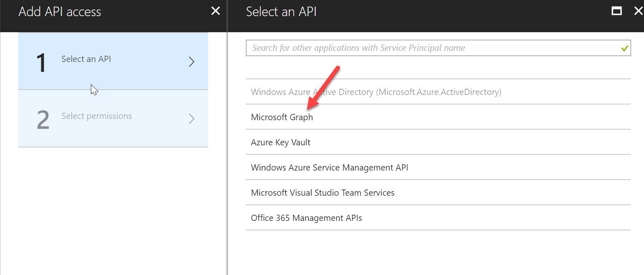Maximize the Select an API blade
644x275 pixels.
617,11
